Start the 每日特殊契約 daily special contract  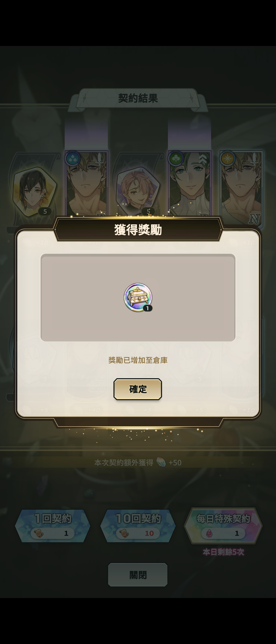[223, 525]
